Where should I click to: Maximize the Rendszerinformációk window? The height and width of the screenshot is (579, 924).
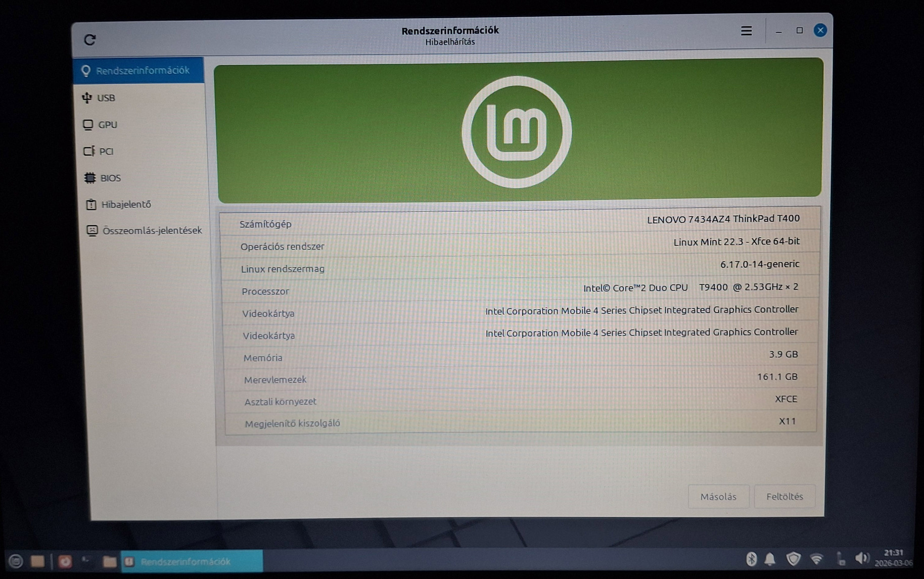pos(800,30)
